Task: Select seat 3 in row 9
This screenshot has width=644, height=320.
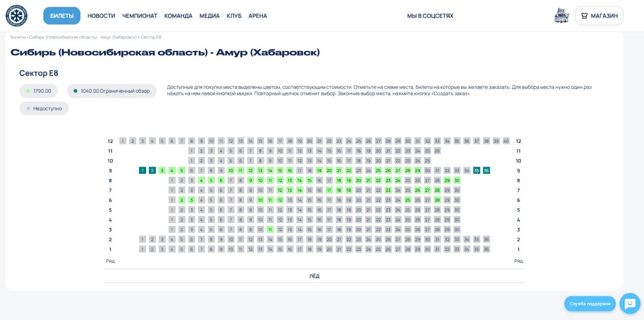Action: (x=162, y=171)
